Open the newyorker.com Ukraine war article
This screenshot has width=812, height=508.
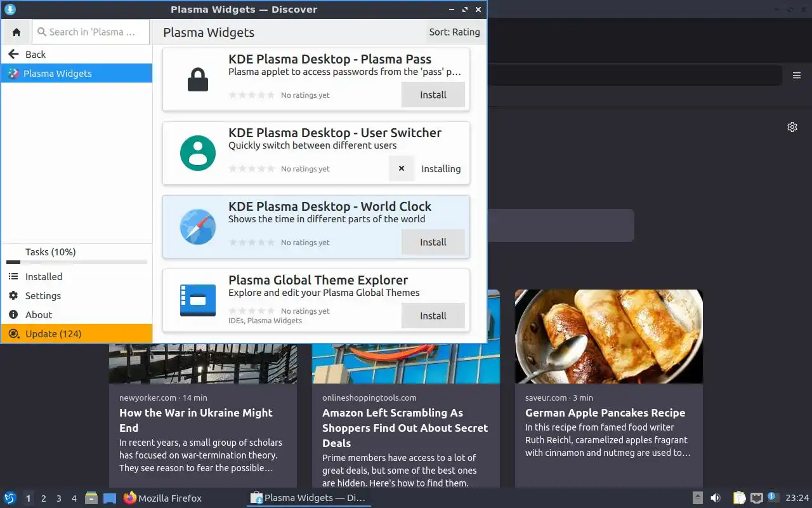[x=196, y=420]
